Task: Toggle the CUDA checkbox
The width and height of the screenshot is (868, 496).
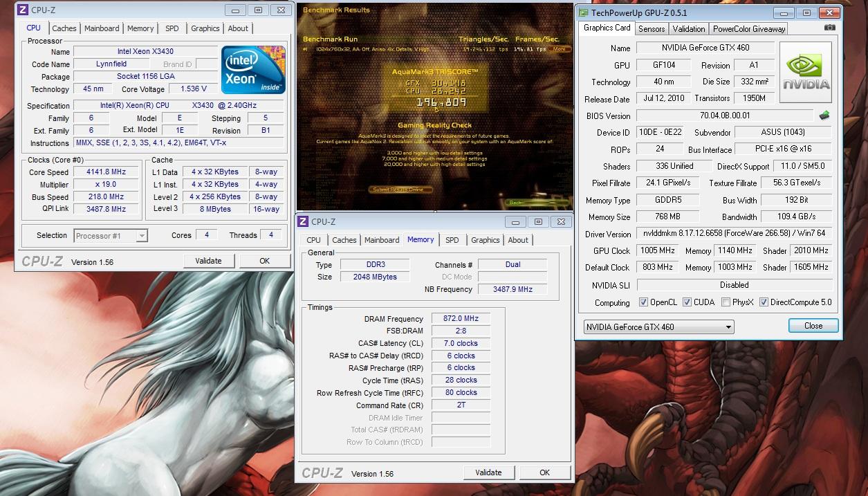Action: tap(687, 302)
